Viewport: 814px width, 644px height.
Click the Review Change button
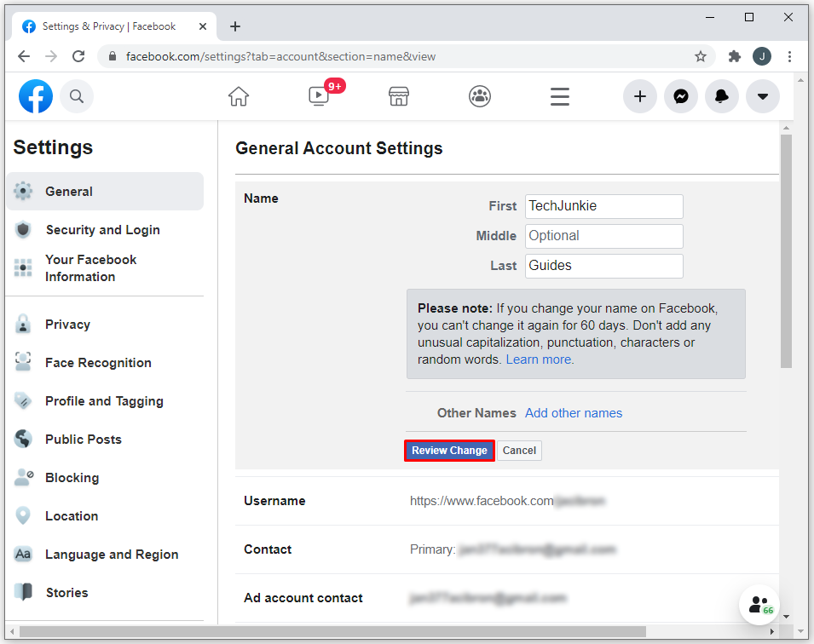point(449,451)
